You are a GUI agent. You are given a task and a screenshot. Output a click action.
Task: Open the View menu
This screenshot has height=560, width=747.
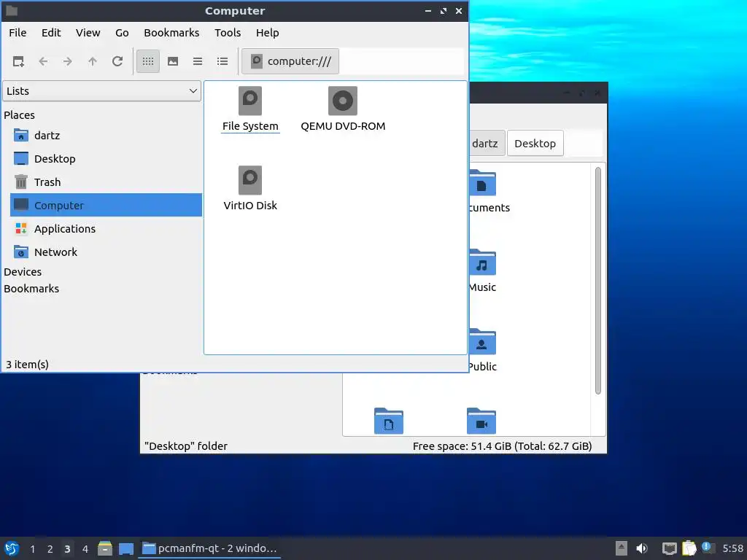click(x=88, y=33)
